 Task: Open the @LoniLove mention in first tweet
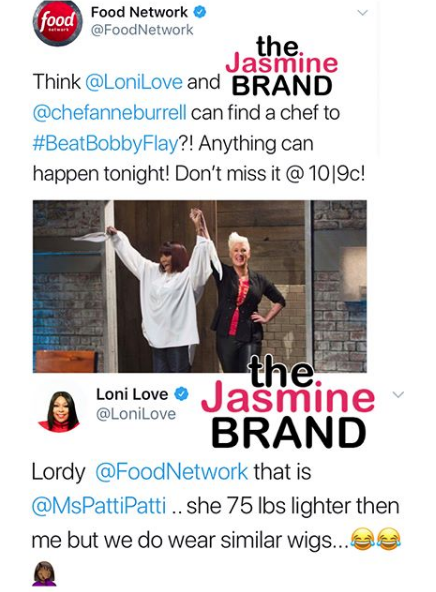coord(134,82)
